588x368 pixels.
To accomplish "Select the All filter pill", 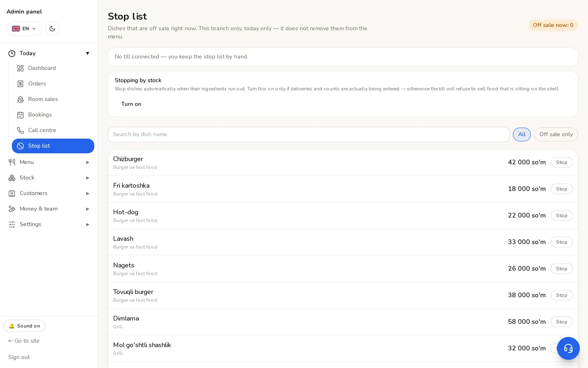I will pos(521,135).
